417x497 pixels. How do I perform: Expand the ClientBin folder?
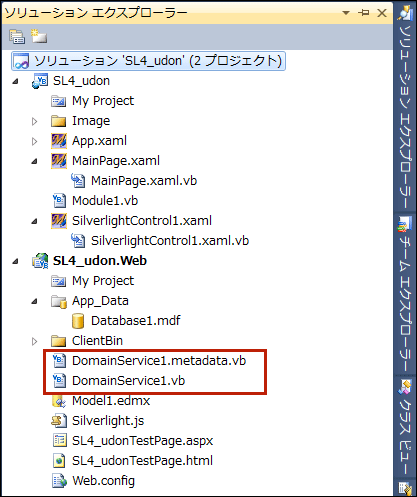point(34,341)
